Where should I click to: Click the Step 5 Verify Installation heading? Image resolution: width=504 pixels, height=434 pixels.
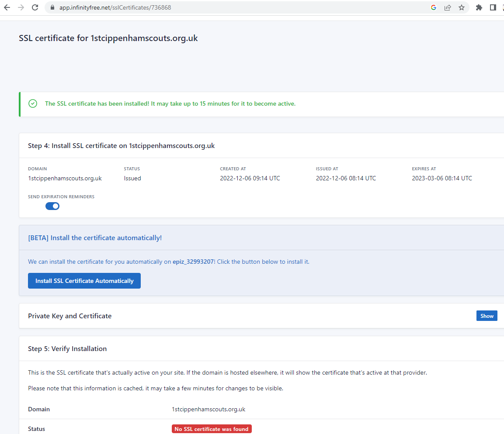click(67, 349)
